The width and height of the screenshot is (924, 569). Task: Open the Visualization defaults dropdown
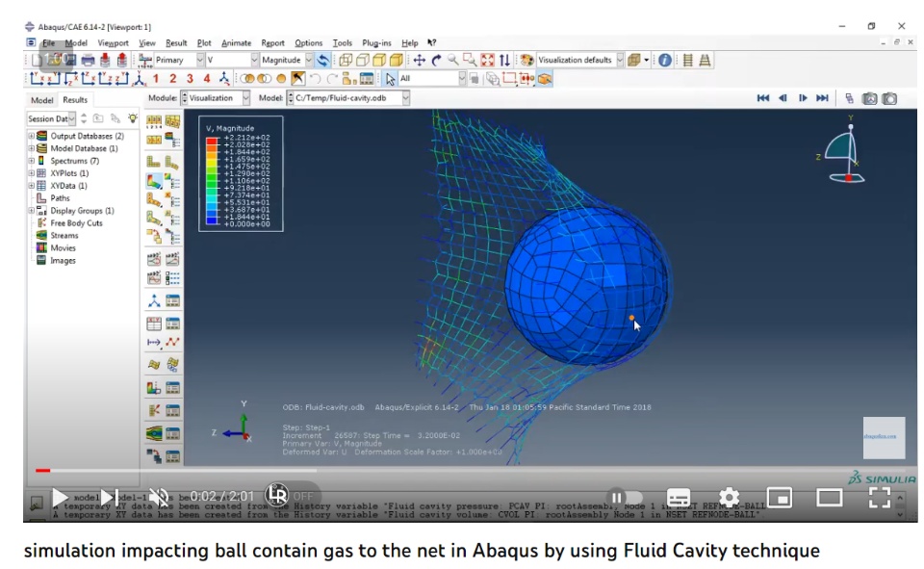(x=579, y=60)
